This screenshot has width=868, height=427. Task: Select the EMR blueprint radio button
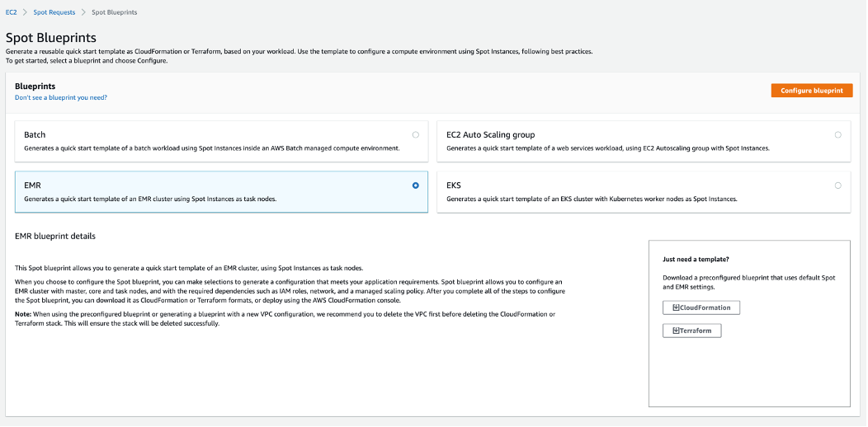pos(416,185)
